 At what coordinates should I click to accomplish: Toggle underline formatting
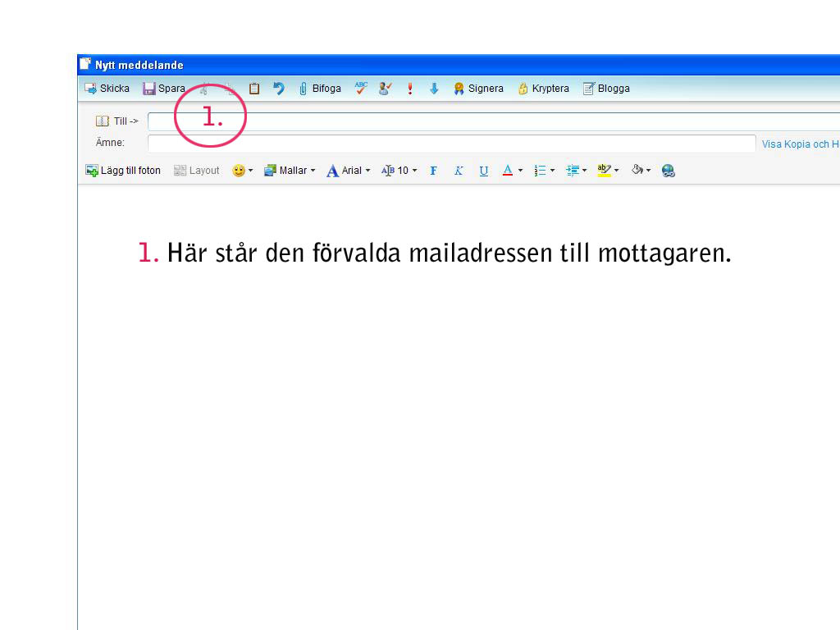pyautogui.click(x=484, y=171)
